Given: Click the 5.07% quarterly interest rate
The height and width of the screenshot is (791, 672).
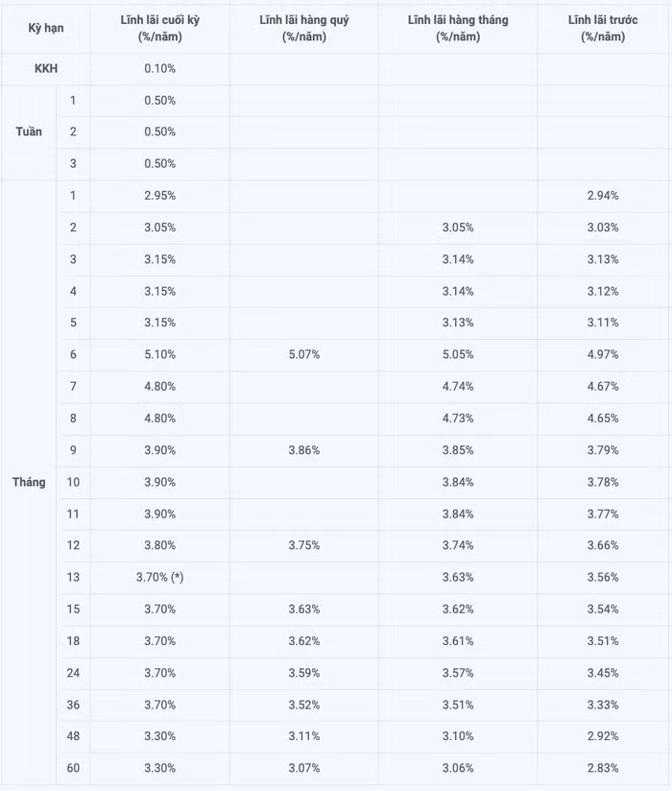Looking at the screenshot, I should 303,354.
